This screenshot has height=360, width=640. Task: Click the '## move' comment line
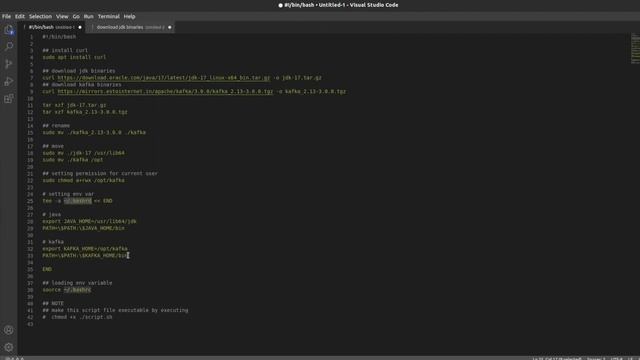(x=53, y=146)
